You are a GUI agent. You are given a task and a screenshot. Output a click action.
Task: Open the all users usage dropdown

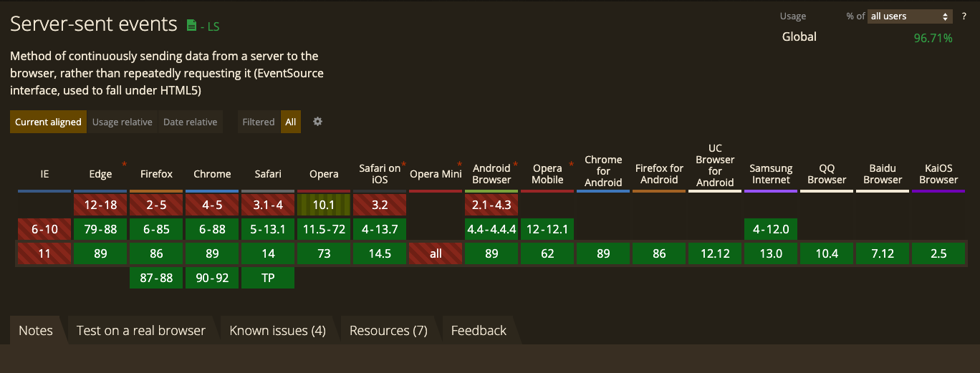[910, 16]
